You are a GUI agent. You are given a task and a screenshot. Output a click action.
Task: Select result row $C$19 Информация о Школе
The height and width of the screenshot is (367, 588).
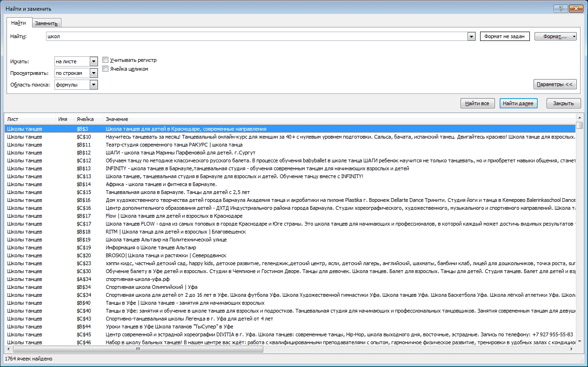pyautogui.click(x=290, y=247)
